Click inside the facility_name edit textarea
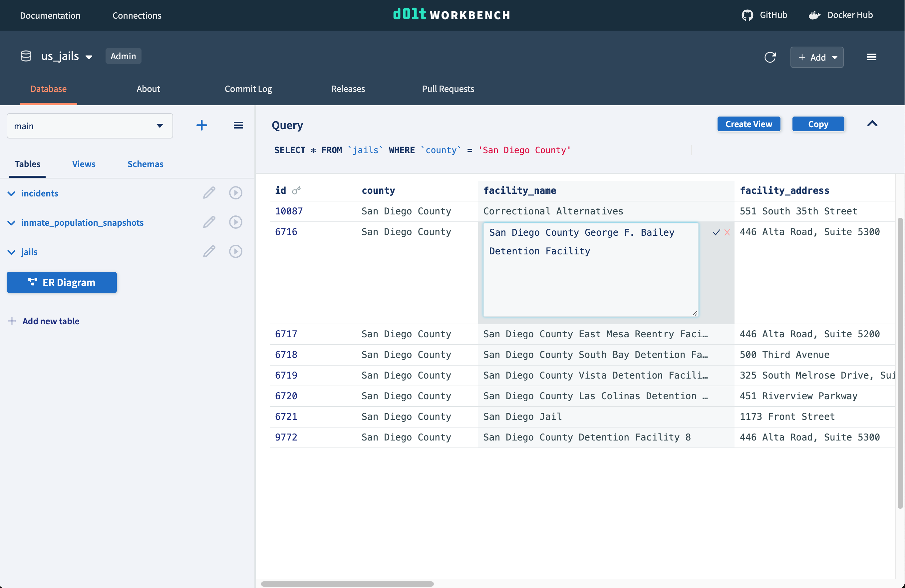Viewport: 905px width, 588px height. [x=591, y=269]
